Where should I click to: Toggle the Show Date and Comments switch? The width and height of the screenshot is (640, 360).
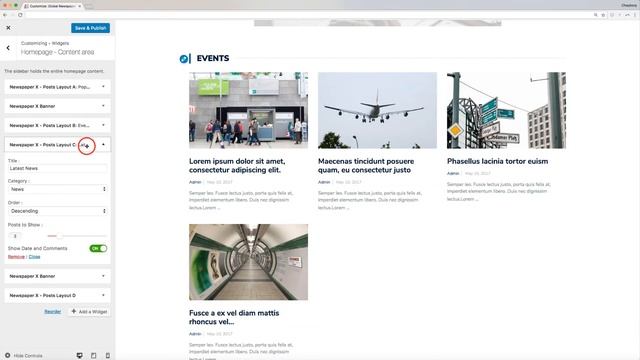click(98, 248)
